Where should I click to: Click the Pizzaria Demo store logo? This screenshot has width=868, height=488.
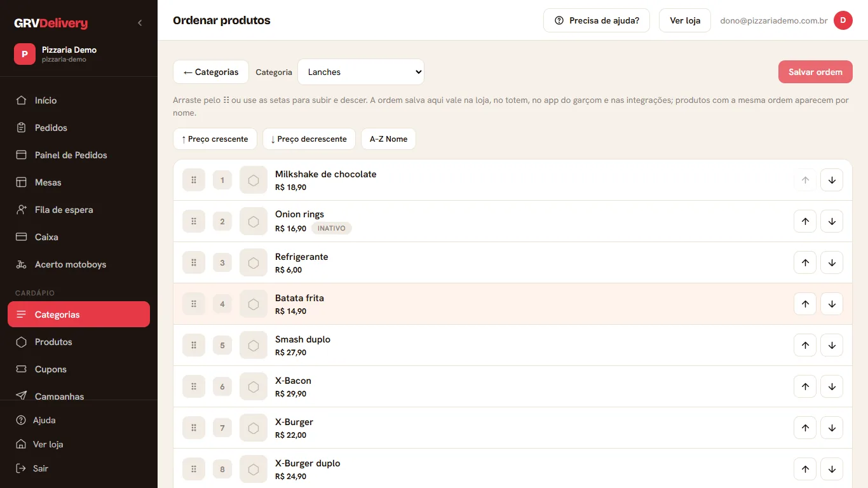24,54
